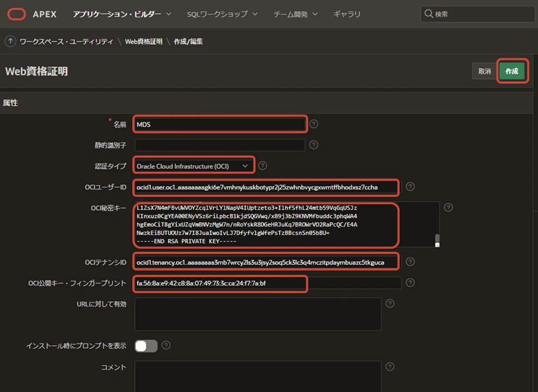Click the 属性 section heading
This screenshot has height=392, width=538.
(x=10, y=103)
